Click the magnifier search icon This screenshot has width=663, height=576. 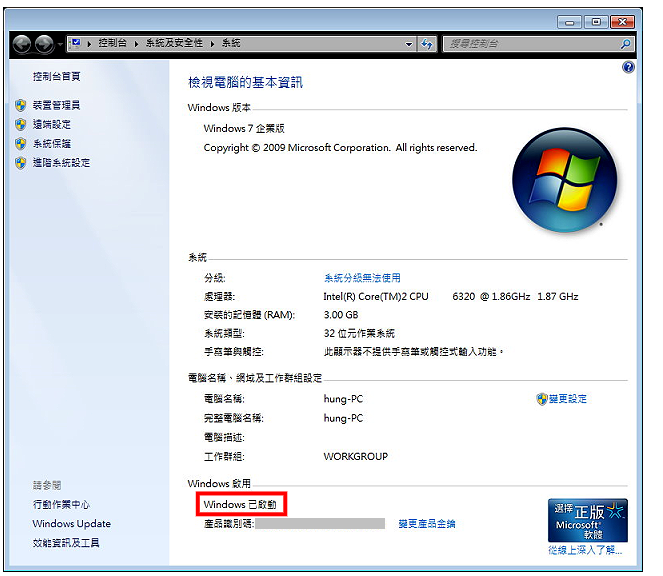[x=626, y=44]
